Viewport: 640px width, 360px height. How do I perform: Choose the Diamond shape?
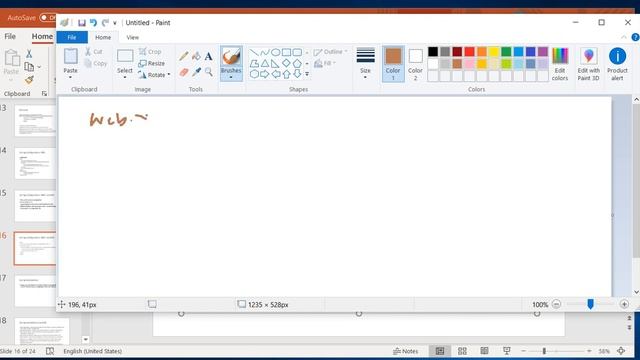pyautogui.click(x=286, y=63)
